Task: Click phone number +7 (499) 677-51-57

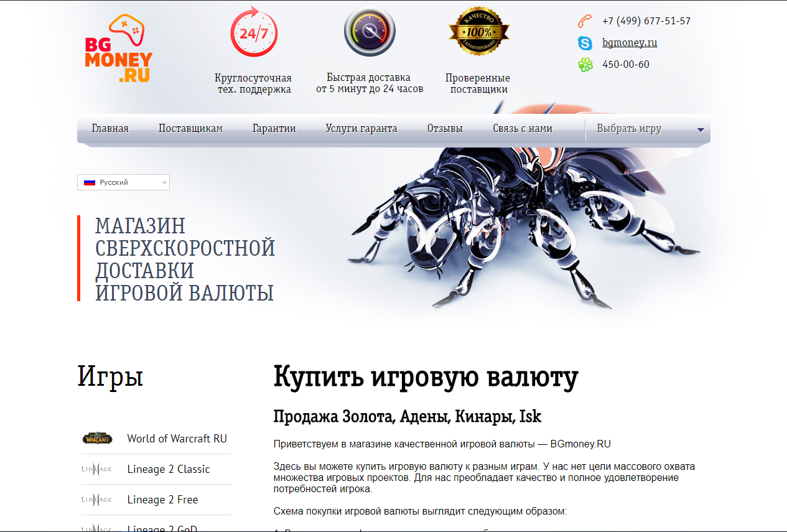Action: pos(646,21)
